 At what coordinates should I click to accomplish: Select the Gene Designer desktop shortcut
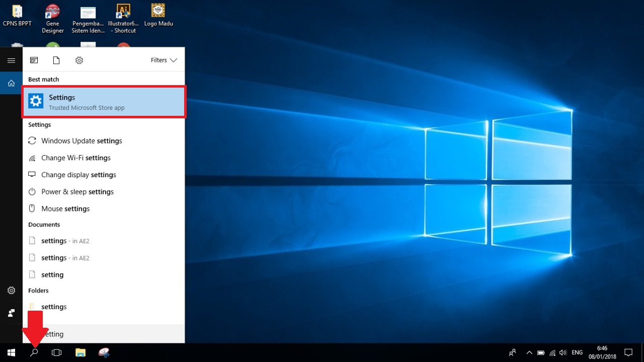tap(53, 19)
